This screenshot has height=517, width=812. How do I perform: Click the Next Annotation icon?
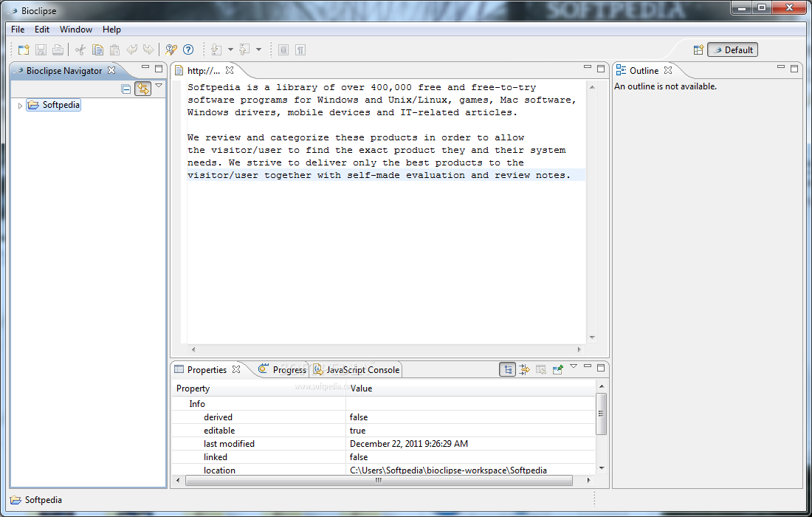click(216, 49)
